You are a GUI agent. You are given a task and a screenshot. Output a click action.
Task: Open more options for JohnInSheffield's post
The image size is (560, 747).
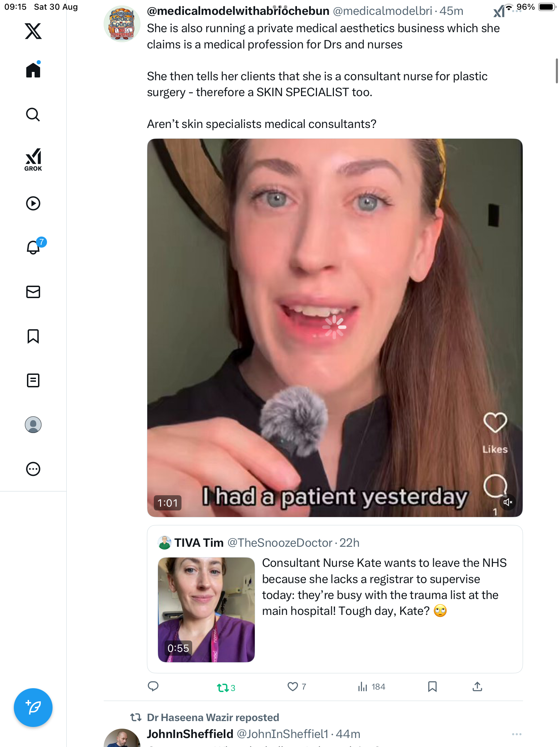(516, 734)
